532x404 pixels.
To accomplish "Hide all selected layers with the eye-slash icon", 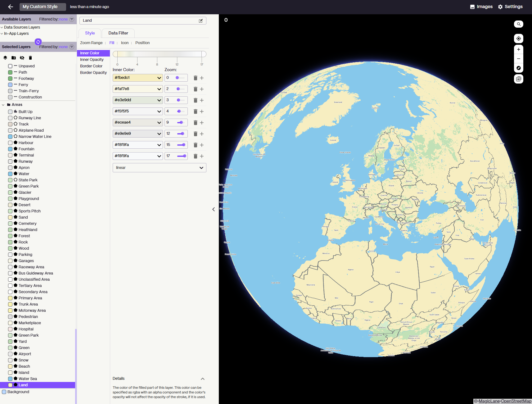I will point(22,58).
